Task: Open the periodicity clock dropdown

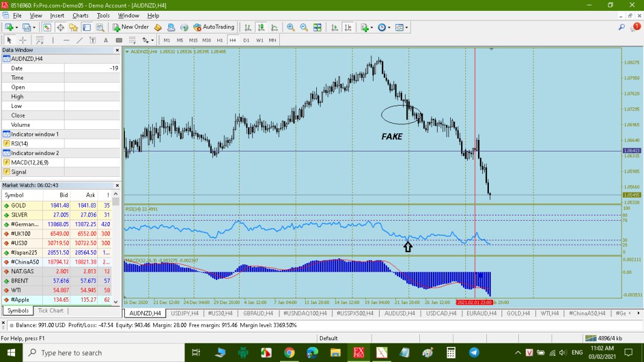Action: pos(389,27)
